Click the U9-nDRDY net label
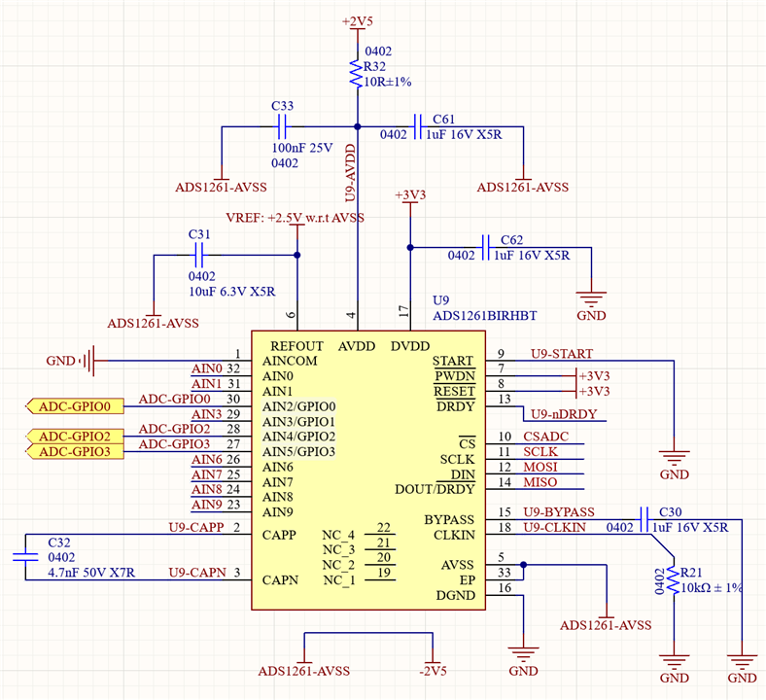Viewport: 766px width, 700px height. click(x=564, y=414)
